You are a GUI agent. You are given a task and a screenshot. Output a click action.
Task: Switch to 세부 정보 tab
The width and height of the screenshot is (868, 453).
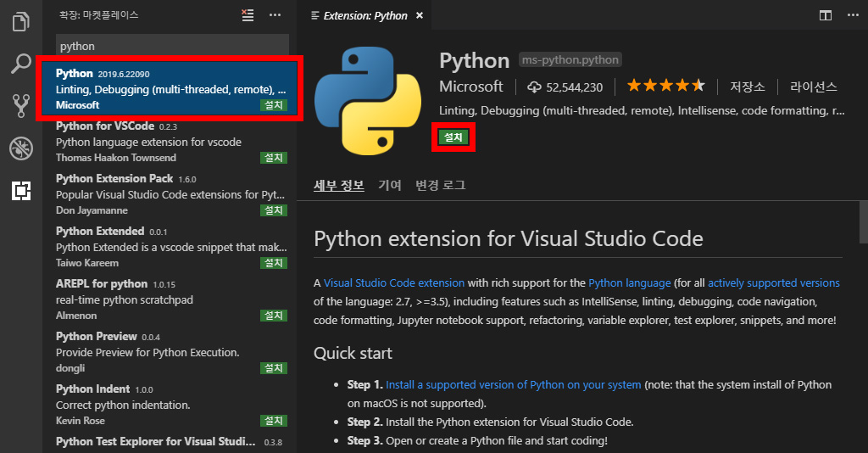click(x=339, y=185)
